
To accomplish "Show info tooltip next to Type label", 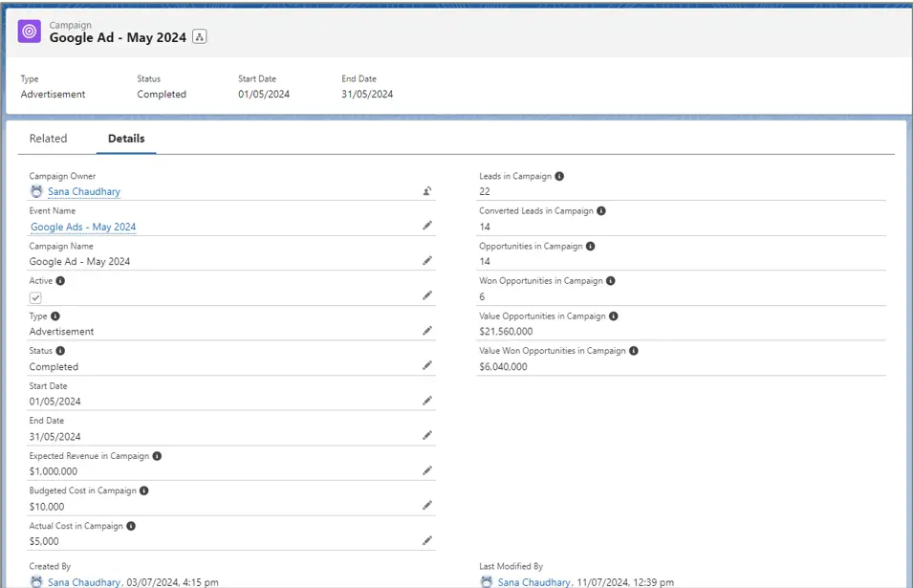I will [x=55, y=316].
